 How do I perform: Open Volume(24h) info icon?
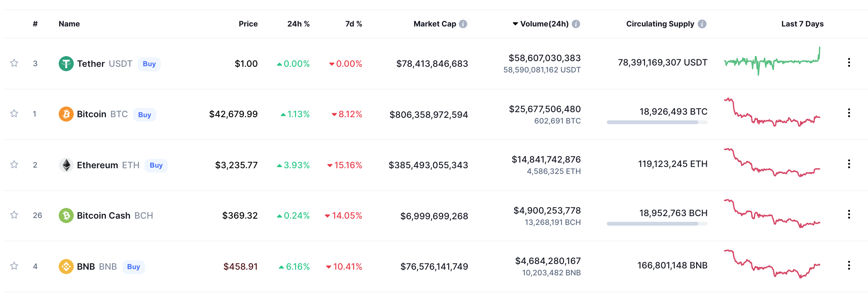pos(576,24)
